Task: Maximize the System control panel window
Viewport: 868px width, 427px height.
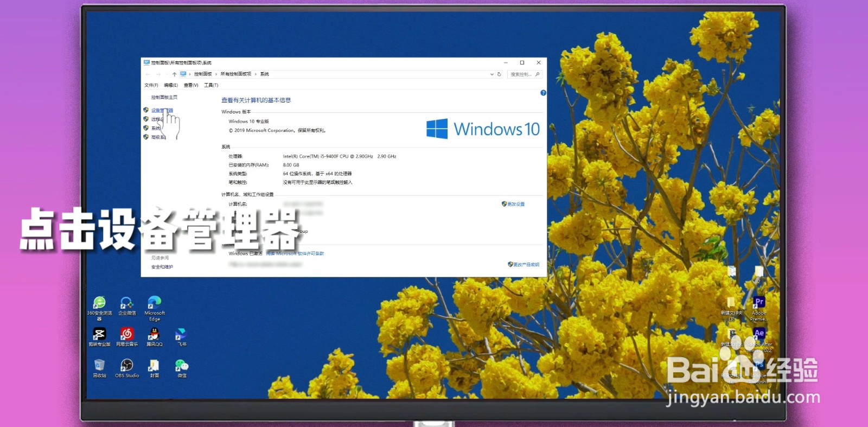Action: [x=522, y=63]
